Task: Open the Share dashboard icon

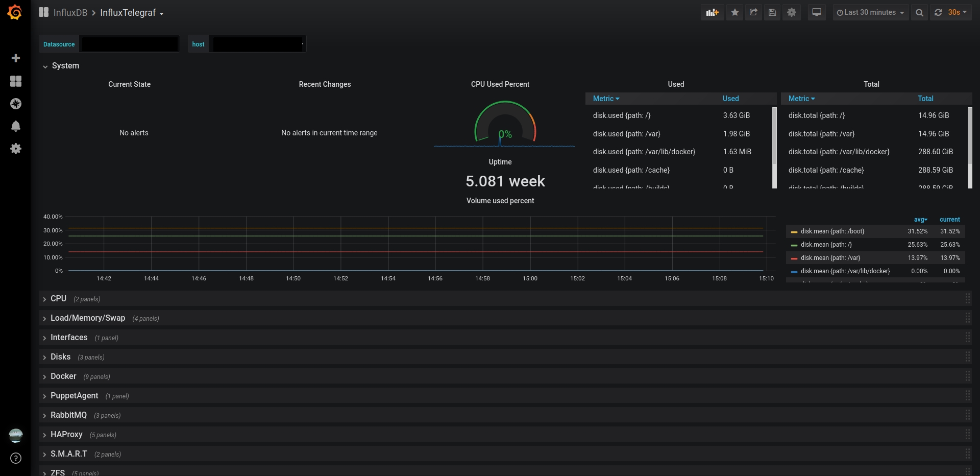Action: tap(753, 12)
